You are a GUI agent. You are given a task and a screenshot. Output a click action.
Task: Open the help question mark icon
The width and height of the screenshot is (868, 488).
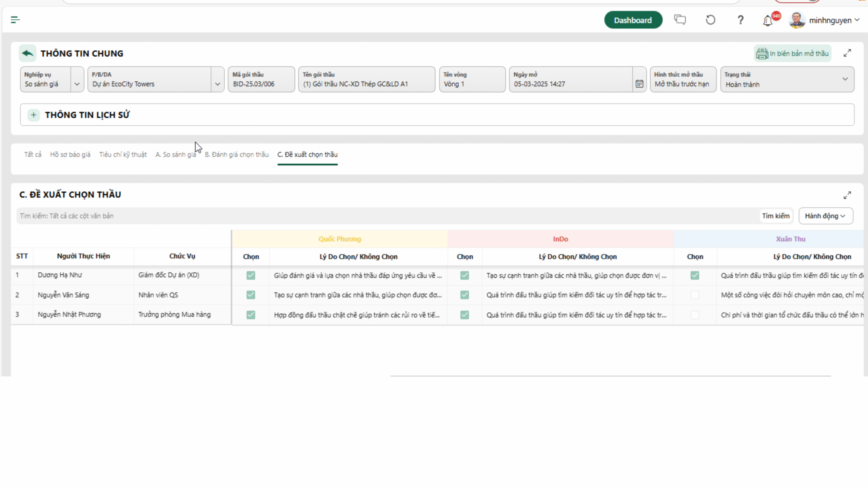[x=741, y=20]
